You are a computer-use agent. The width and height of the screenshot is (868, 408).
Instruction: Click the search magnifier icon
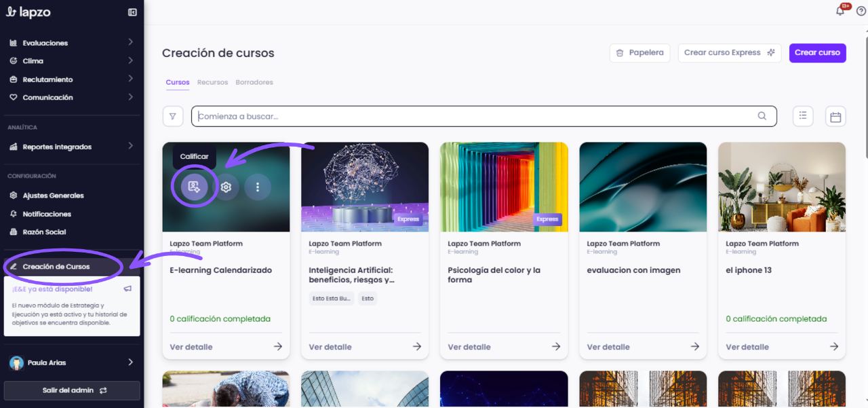(762, 116)
